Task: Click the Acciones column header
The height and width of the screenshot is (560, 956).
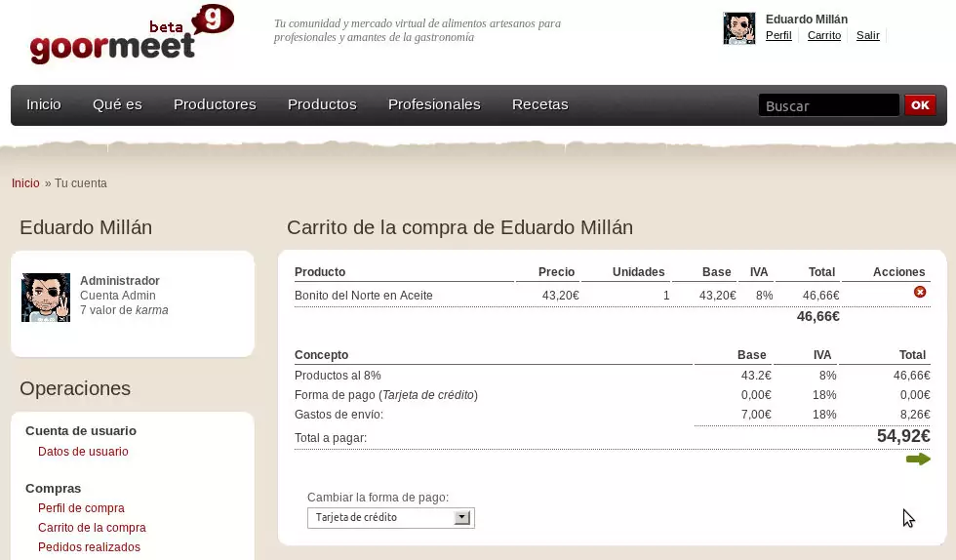Action: coord(898,272)
